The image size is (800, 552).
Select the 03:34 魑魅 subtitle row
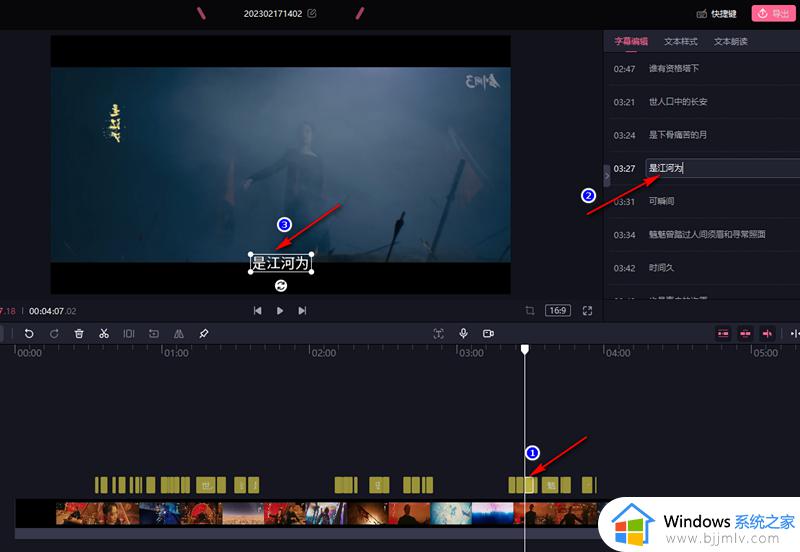click(704, 234)
